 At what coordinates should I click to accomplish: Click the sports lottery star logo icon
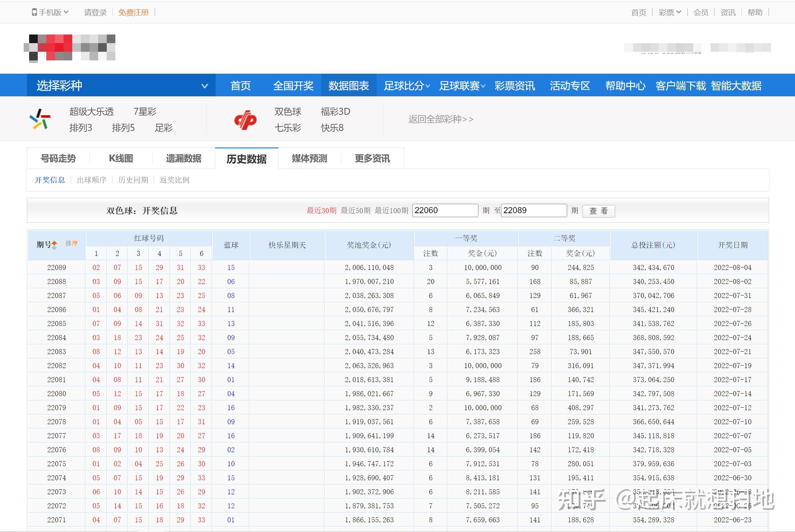(40, 119)
